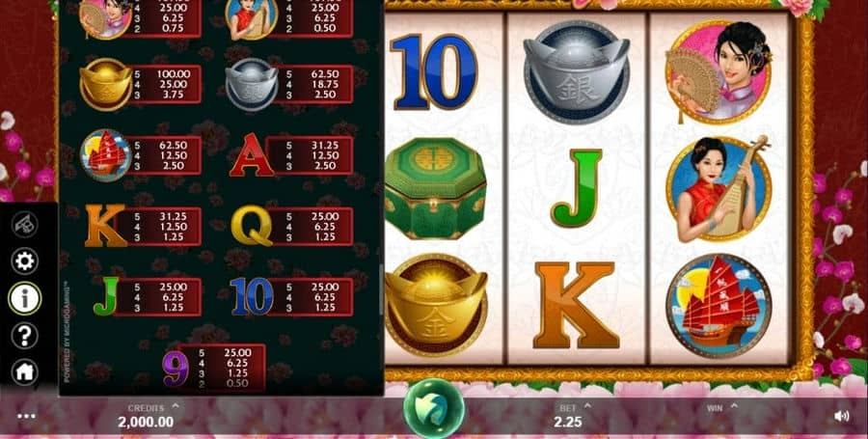Click the silver ingot paytable symbol
The width and height of the screenshot is (868, 439).
click(252, 84)
